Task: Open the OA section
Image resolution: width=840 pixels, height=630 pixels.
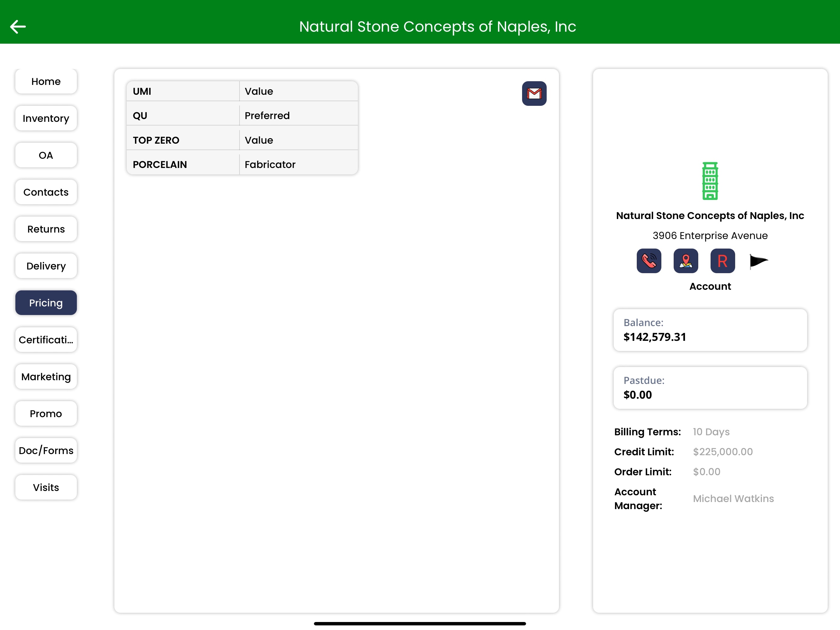Action: [x=46, y=155]
